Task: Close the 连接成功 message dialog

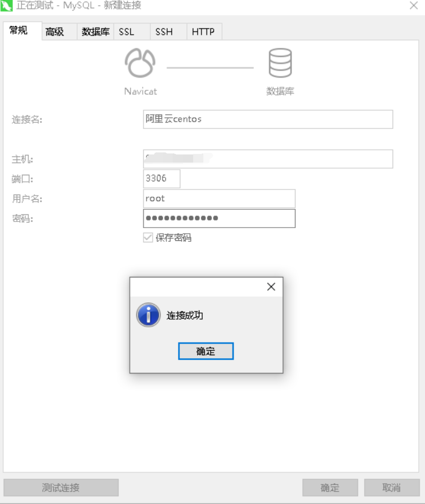Action: (271, 287)
